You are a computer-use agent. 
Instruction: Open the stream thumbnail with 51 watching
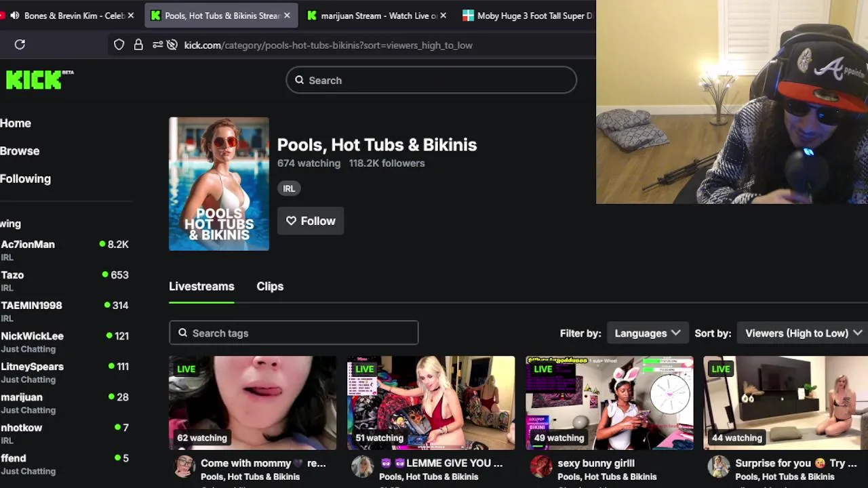click(431, 403)
